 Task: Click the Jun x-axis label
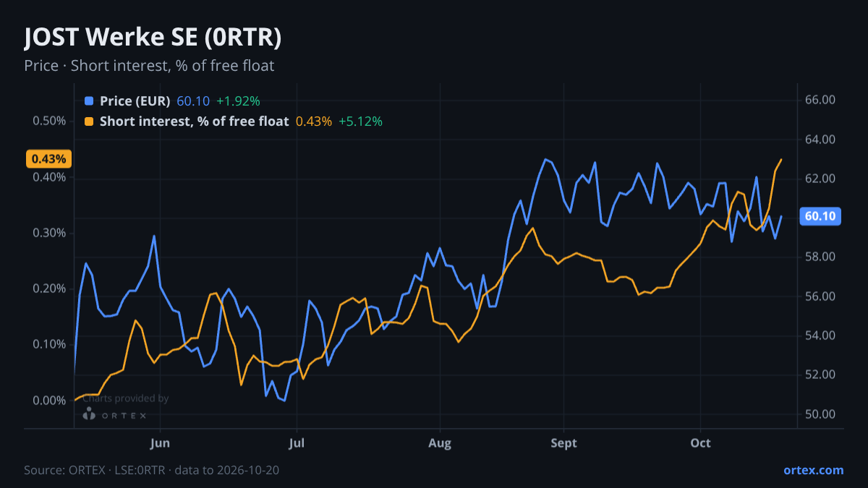tap(161, 443)
